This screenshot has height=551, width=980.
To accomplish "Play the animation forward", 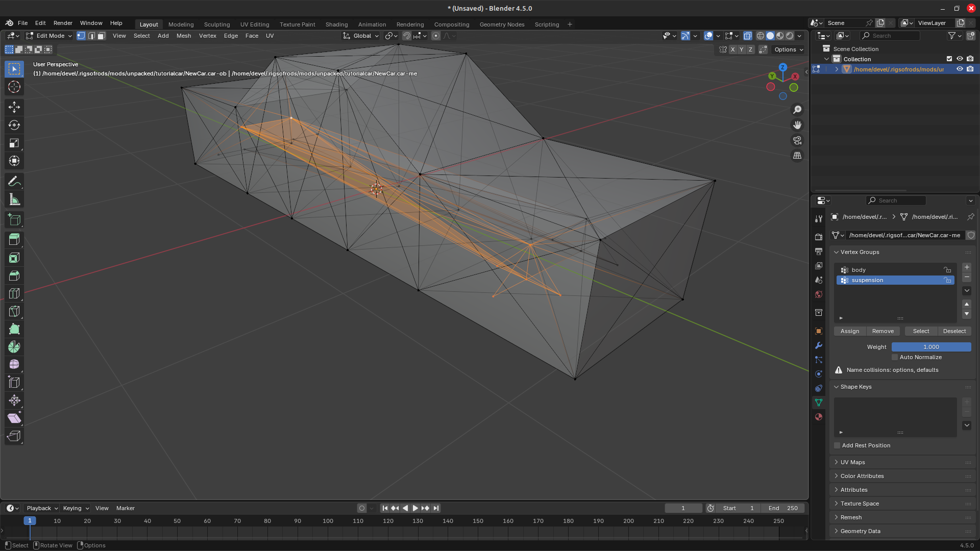I will tap(415, 508).
